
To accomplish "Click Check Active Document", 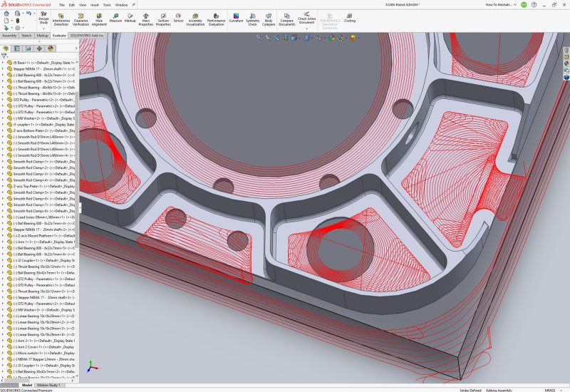I will coord(306,18).
